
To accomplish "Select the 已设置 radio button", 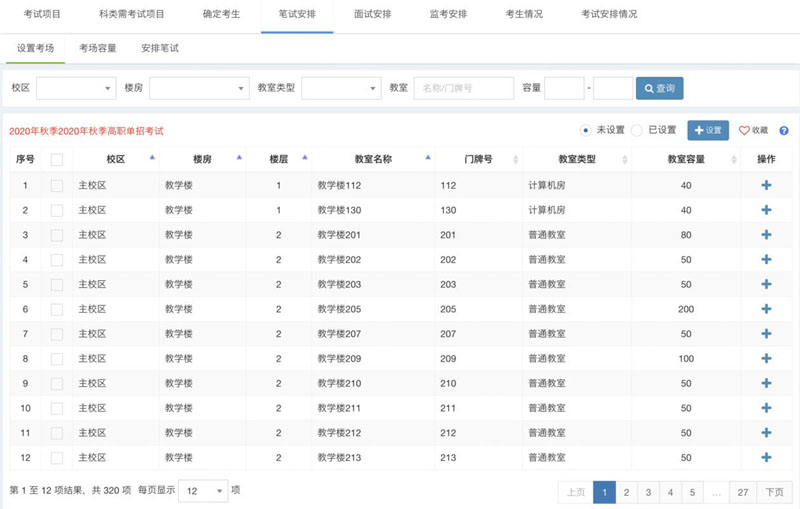I will (637, 130).
